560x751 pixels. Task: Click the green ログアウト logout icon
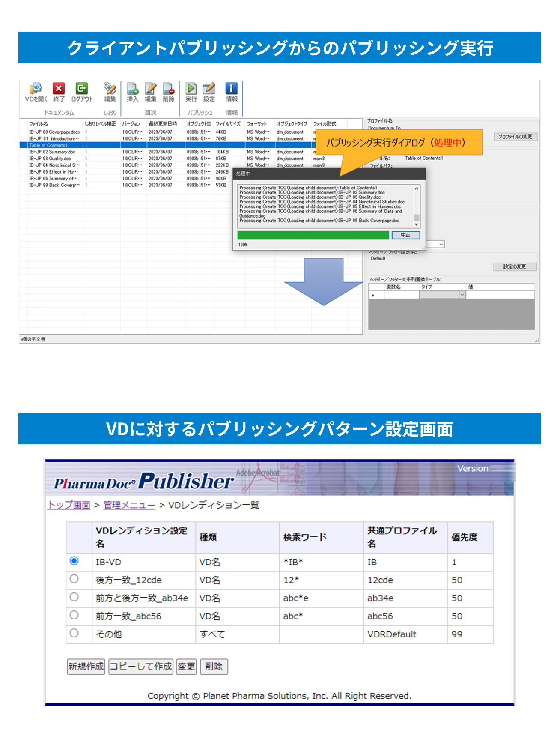point(81,89)
